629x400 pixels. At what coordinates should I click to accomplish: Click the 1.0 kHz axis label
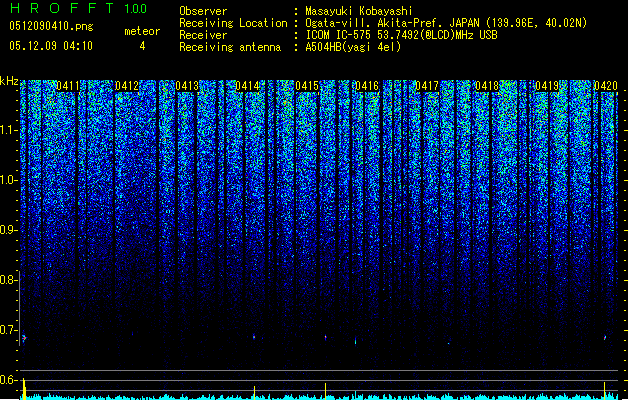[x=8, y=180]
